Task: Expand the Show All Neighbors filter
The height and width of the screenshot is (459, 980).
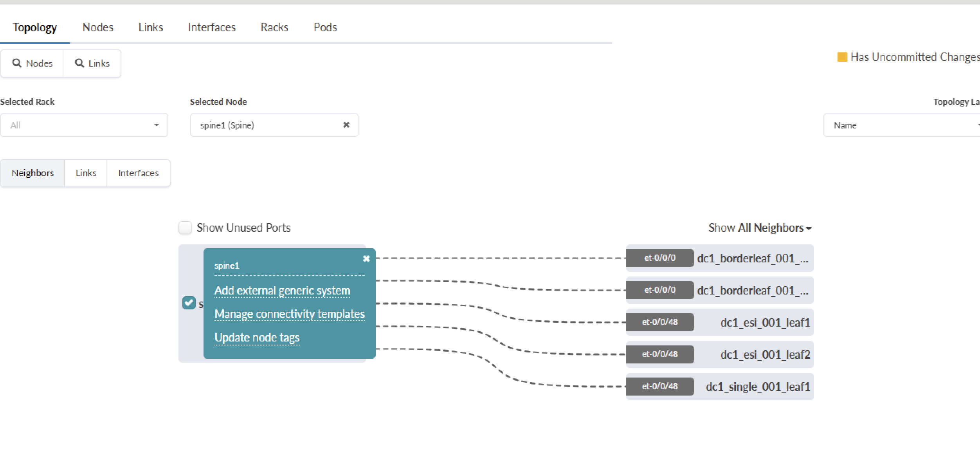Action: click(x=760, y=228)
